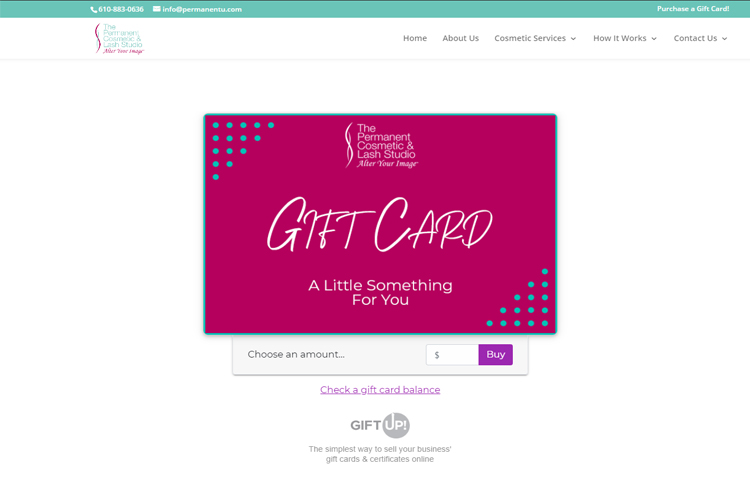
Task: Open the Cosmetic Services menu
Action: click(530, 38)
